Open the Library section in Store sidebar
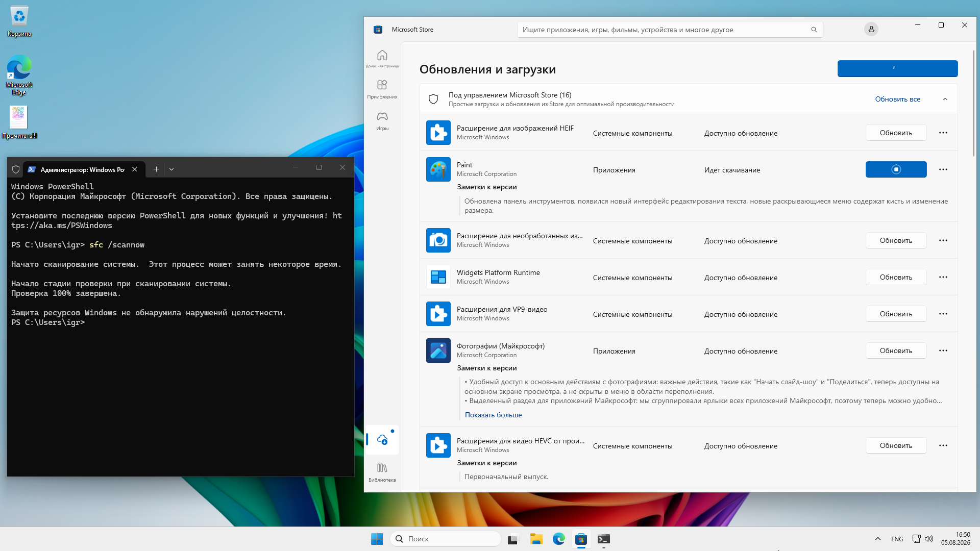 (382, 472)
